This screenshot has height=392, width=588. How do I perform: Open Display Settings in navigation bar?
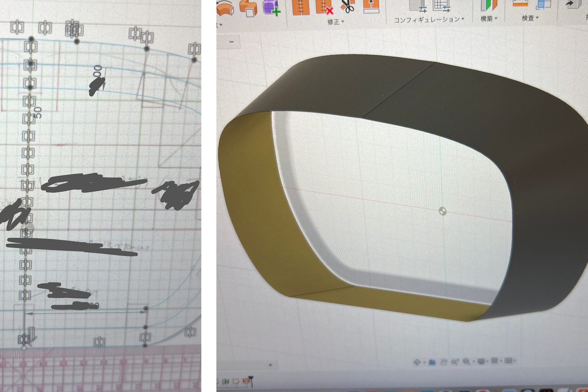tap(481, 361)
